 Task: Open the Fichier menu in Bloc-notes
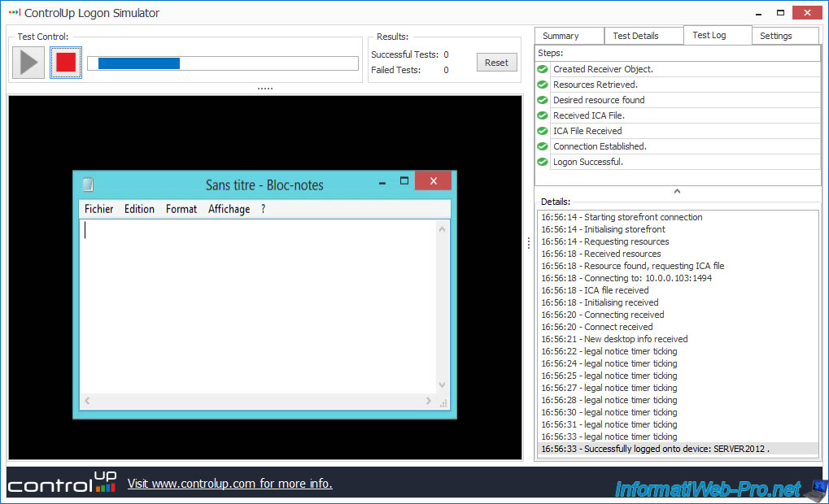pos(99,209)
